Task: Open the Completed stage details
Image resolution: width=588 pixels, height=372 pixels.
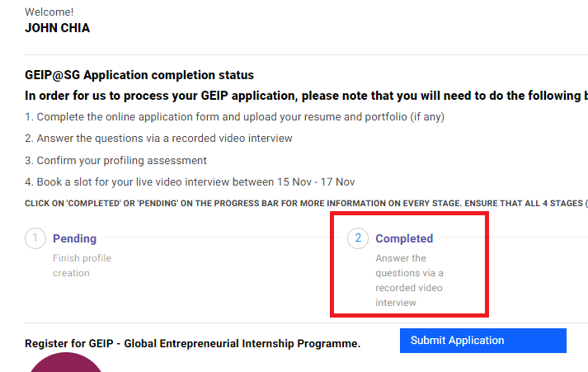Action: (x=404, y=238)
